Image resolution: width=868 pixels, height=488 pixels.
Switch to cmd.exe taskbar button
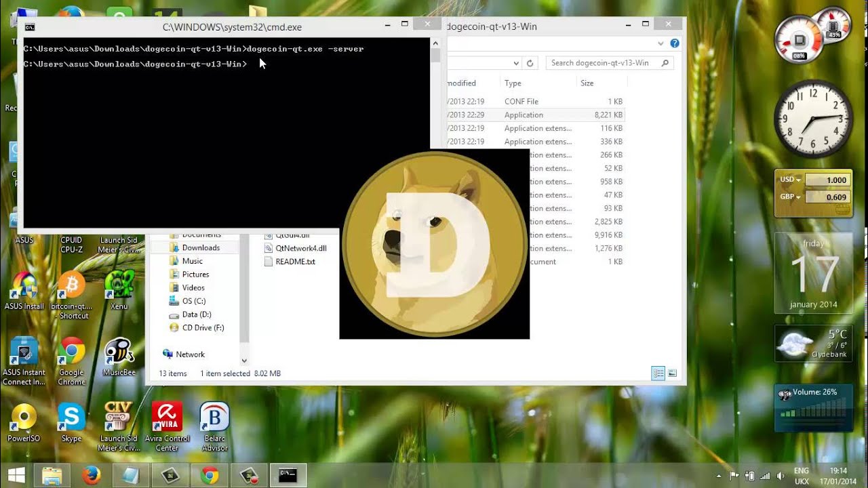pyautogui.click(x=288, y=476)
